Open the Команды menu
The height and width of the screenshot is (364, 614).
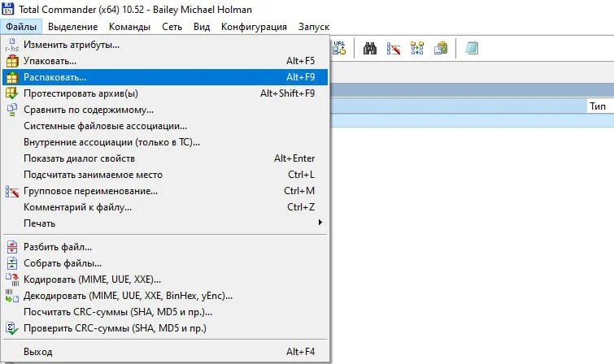129,27
